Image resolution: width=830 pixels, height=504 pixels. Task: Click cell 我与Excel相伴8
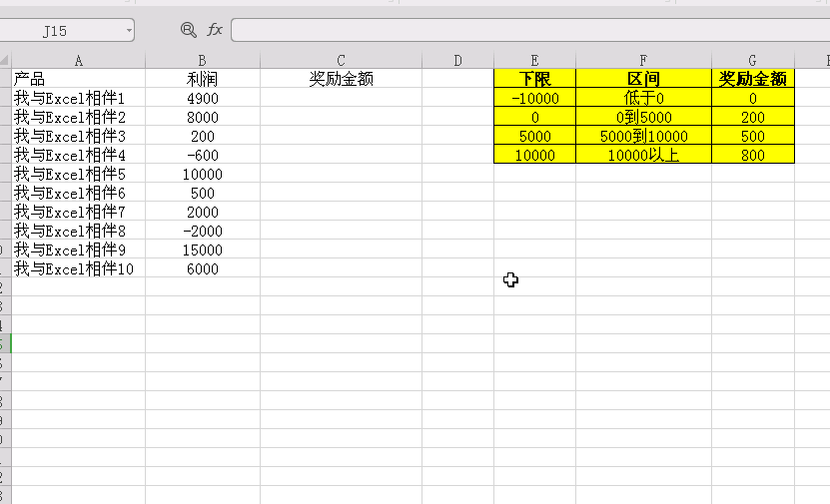tap(78, 232)
